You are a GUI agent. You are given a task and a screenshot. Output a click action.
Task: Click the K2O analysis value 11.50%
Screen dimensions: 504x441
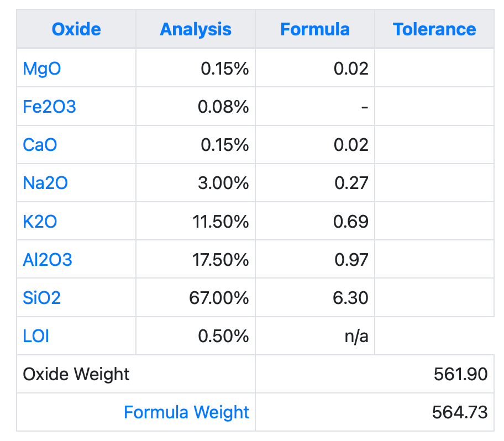pyautogui.click(x=221, y=221)
